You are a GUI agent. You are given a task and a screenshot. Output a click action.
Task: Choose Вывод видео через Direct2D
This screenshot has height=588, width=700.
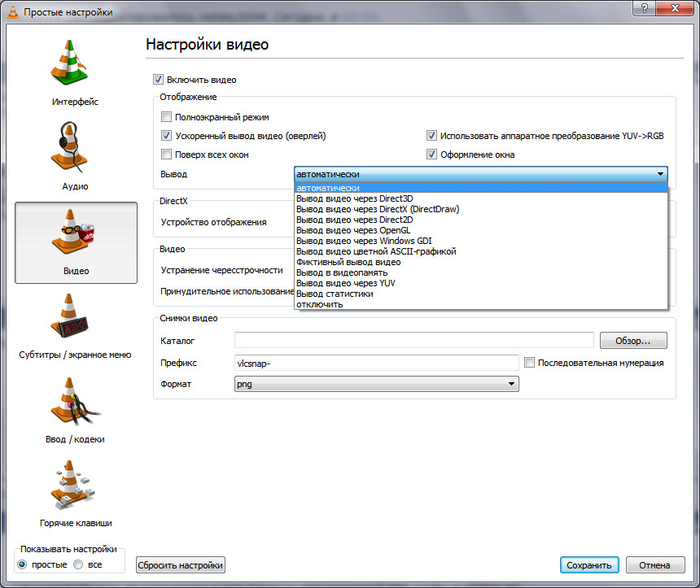481,220
